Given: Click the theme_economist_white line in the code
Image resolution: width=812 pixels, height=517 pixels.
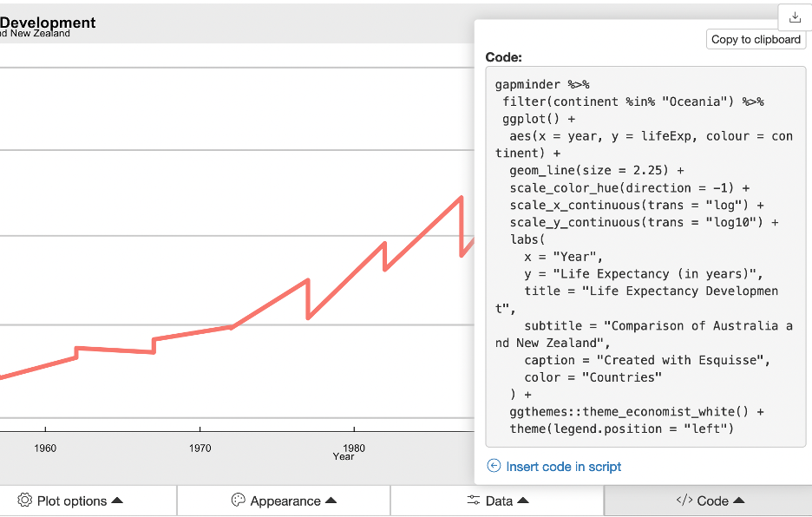Looking at the screenshot, I should [637, 412].
